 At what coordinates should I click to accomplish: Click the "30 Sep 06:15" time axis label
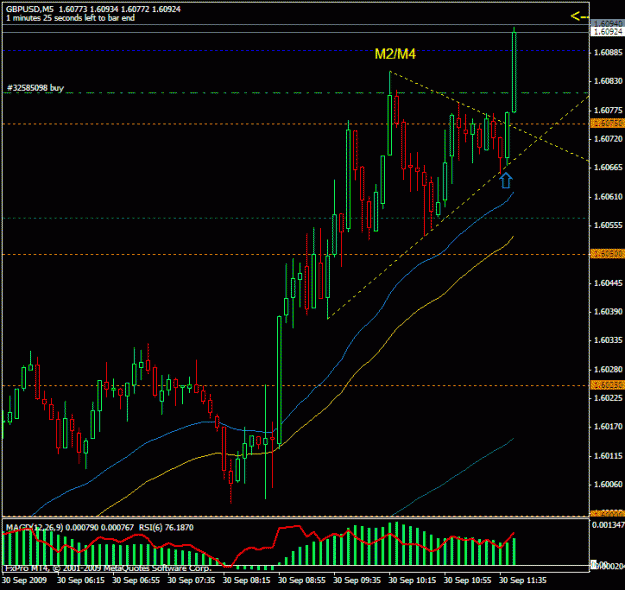coord(81,580)
